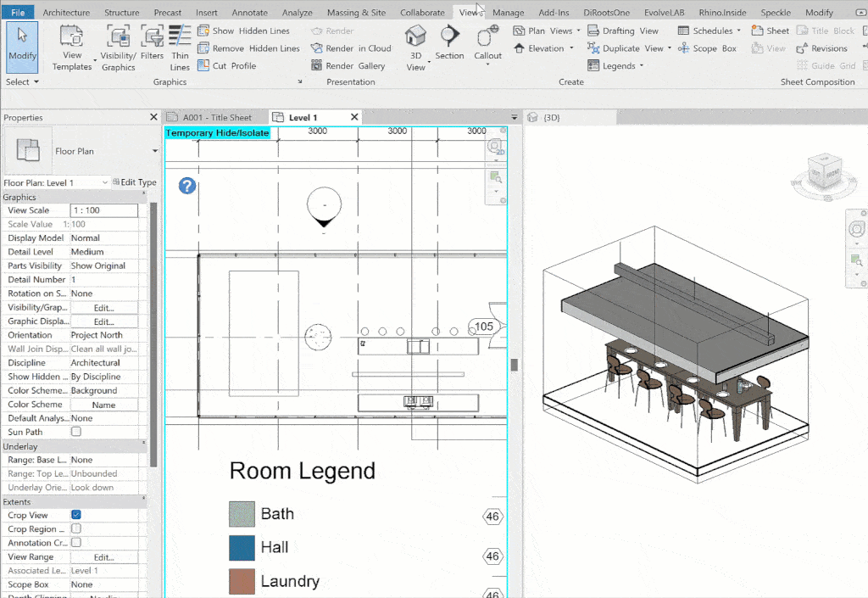Click the Edit Type button
The height and width of the screenshot is (598, 868).
pos(134,182)
